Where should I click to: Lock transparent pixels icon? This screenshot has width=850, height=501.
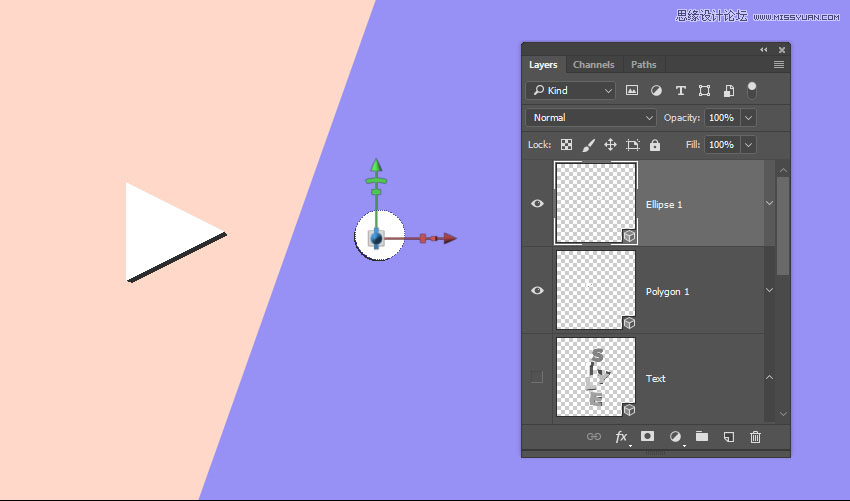pos(566,145)
